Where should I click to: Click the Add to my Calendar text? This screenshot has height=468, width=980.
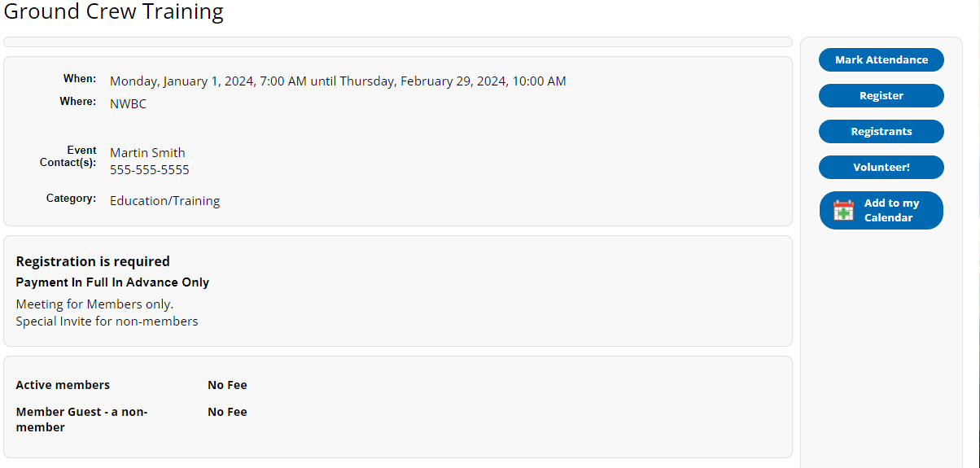tap(891, 210)
